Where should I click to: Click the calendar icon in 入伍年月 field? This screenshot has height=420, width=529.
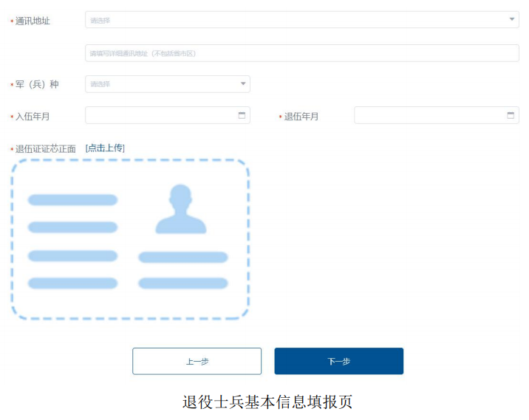pyautogui.click(x=242, y=116)
